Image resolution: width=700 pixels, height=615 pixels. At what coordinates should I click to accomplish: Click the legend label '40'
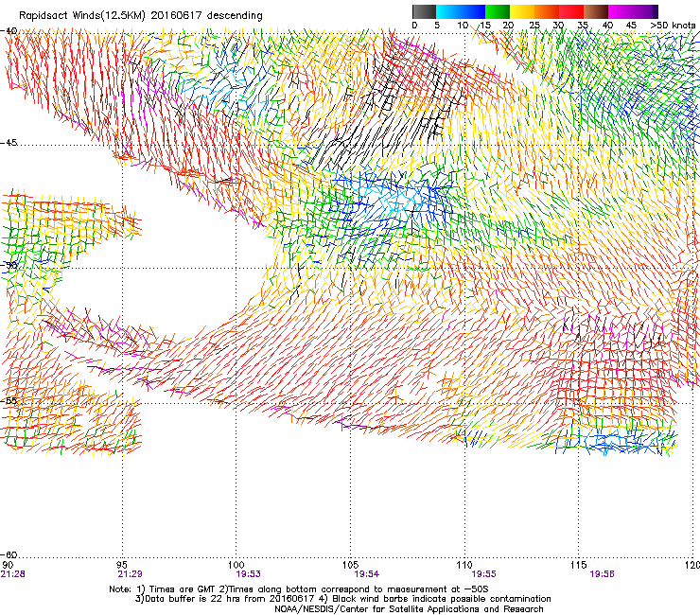pyautogui.click(x=607, y=25)
